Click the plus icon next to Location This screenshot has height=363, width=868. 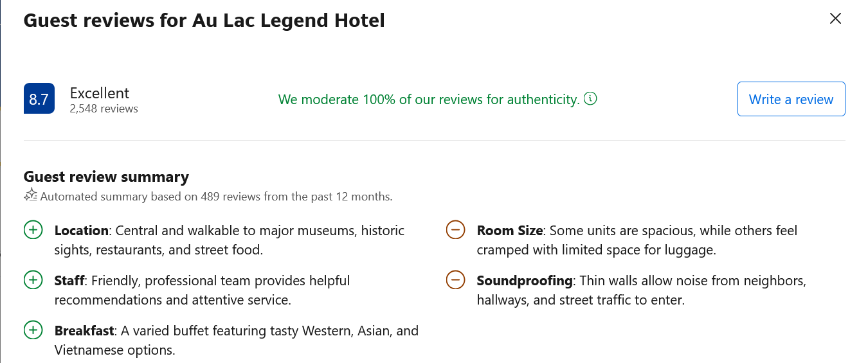click(x=33, y=230)
